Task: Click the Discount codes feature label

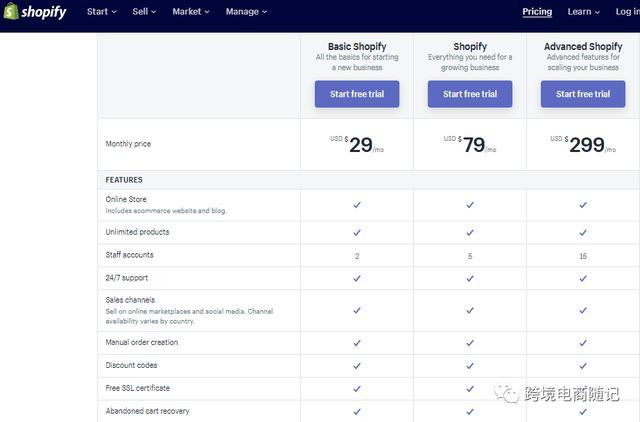Action: (131, 365)
